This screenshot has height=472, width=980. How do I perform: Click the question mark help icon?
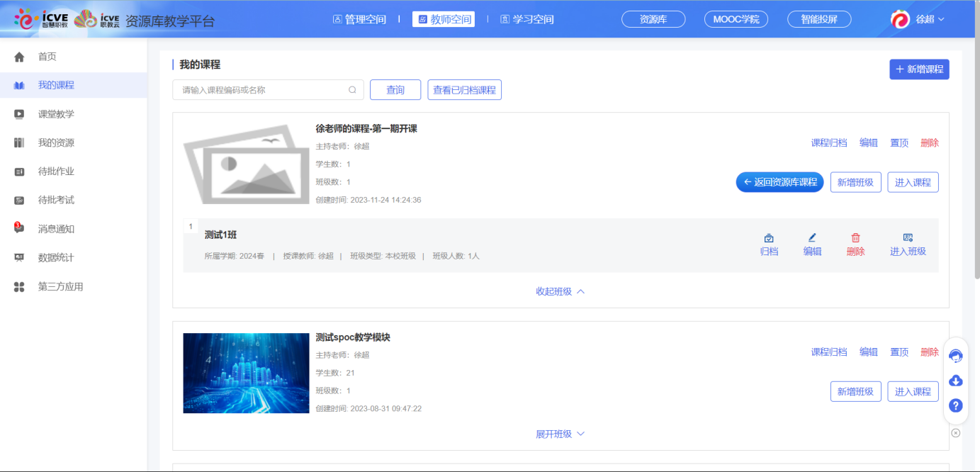click(x=956, y=405)
